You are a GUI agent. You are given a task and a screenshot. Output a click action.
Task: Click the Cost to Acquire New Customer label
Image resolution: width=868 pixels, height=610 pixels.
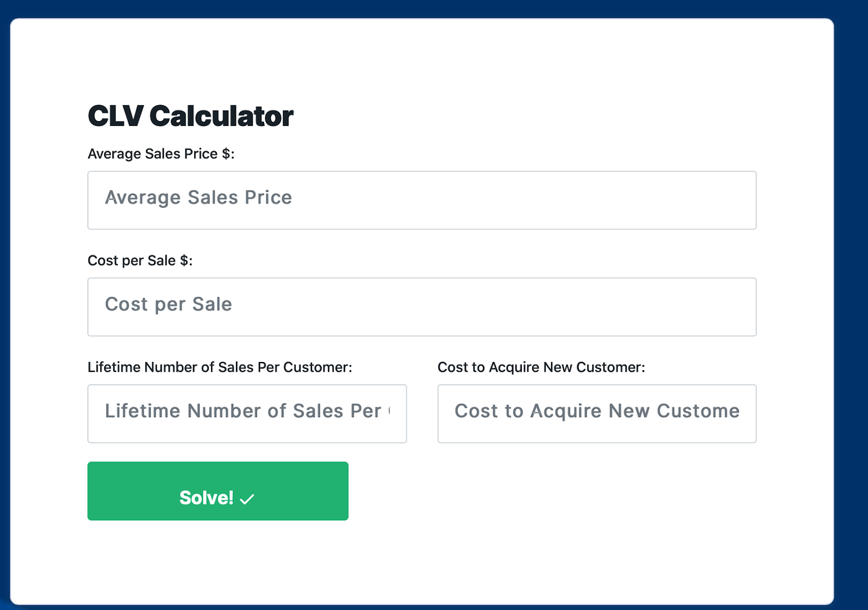[x=541, y=367]
